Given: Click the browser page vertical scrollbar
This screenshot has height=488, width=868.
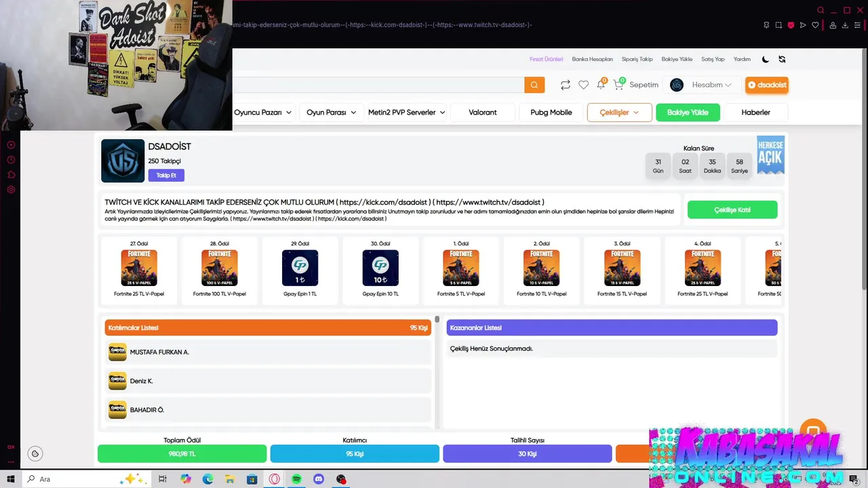Looking at the screenshot, I should [x=863, y=169].
